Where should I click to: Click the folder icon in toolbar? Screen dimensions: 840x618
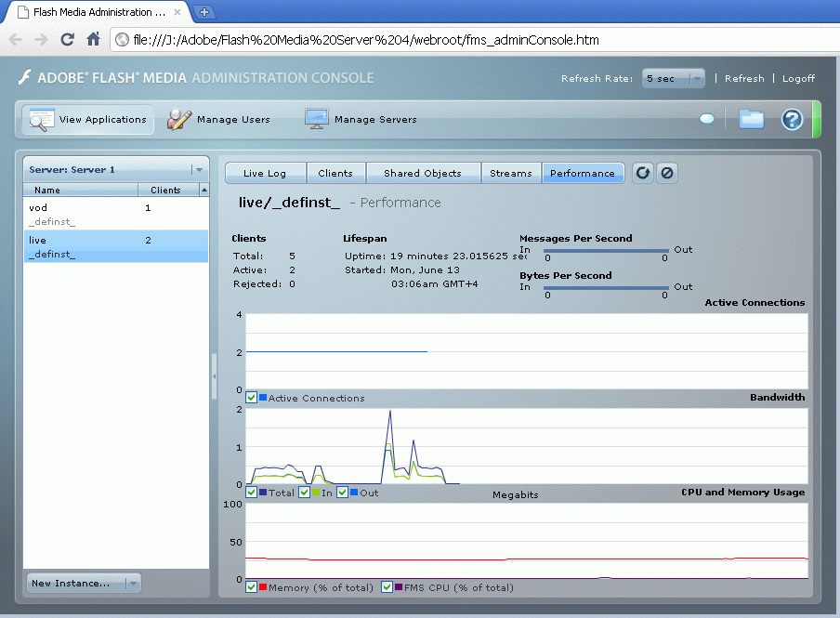[x=751, y=119]
